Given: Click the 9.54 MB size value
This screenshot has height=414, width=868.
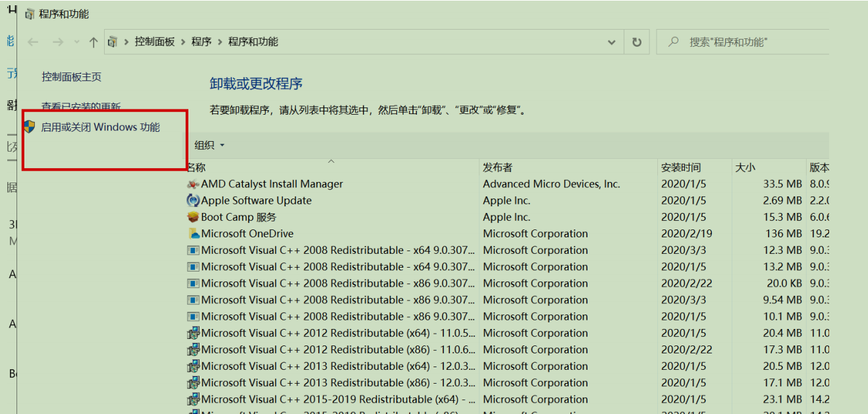Looking at the screenshot, I should click(782, 300).
